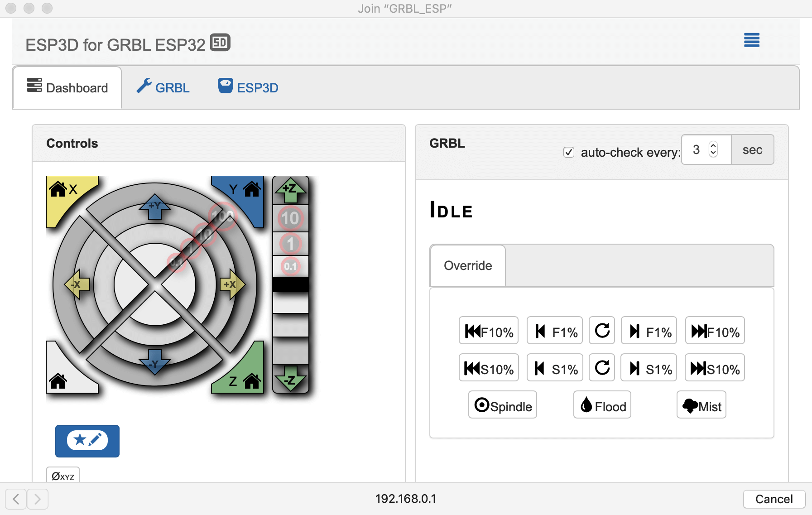Select Z jog step 1
812x515 pixels.
point(290,244)
